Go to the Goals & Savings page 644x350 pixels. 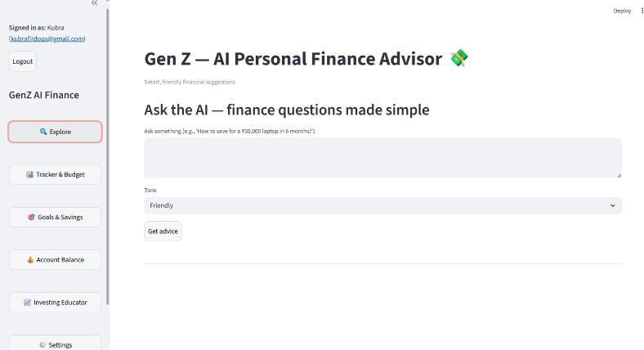pyautogui.click(x=56, y=218)
